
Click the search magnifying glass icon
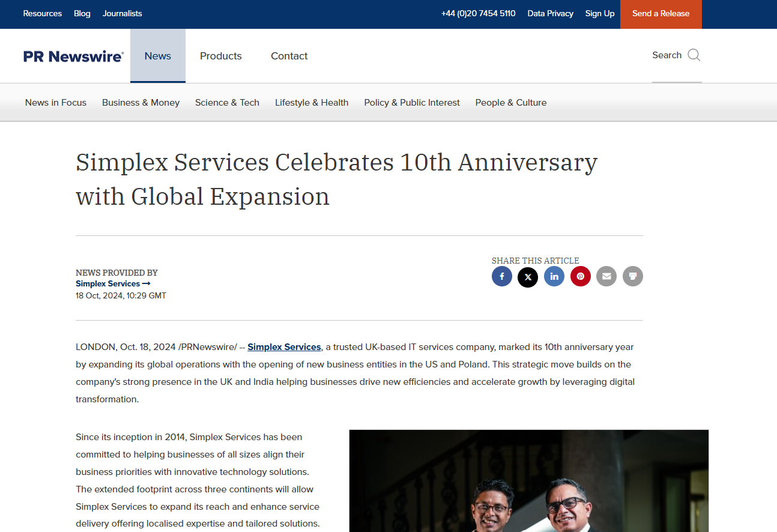coord(694,55)
